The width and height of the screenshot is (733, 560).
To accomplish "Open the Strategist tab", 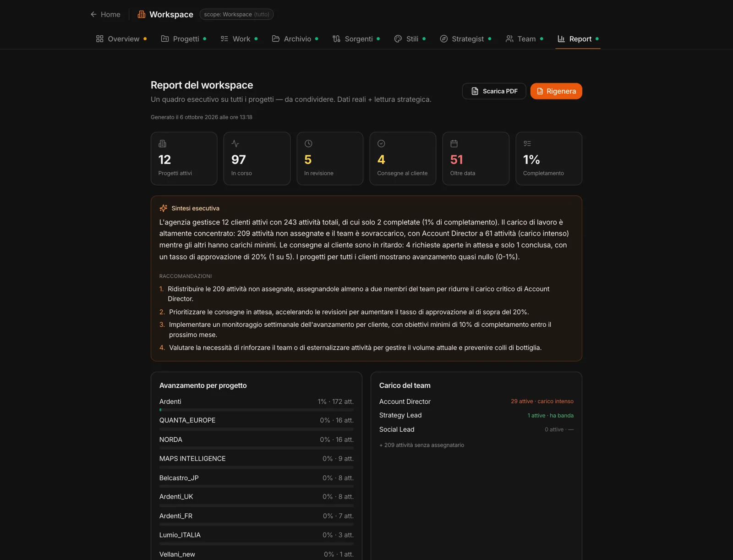I will [x=465, y=39].
